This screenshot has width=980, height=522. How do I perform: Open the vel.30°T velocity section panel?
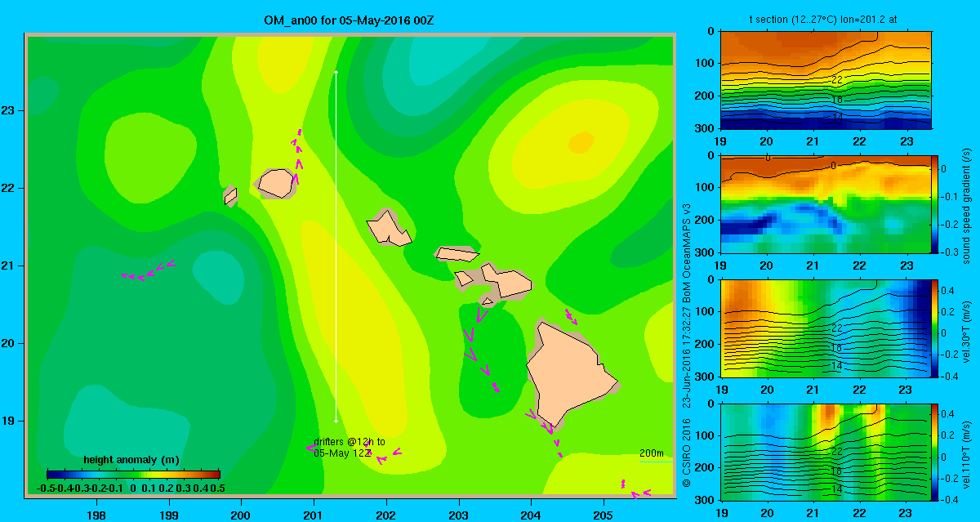coord(826,328)
